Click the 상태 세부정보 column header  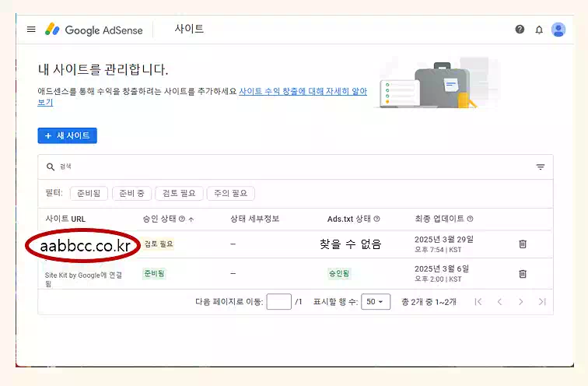click(254, 219)
